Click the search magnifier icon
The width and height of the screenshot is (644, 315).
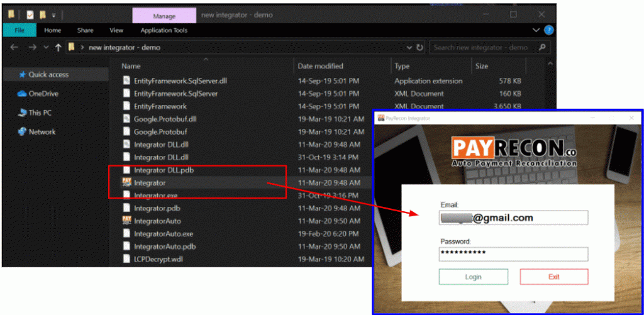click(x=543, y=47)
